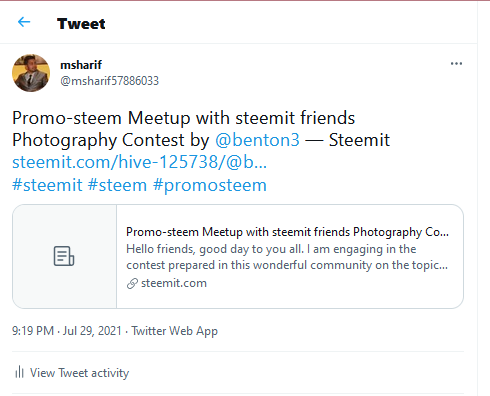490x396 pixels.
Task: Open the #steemit hashtag
Action: tap(47, 185)
